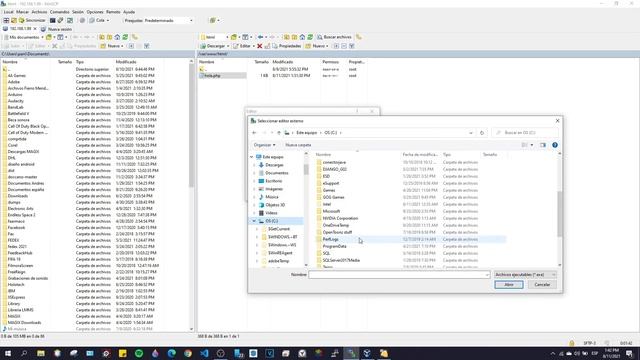Open the Windows Start menu
The height and width of the screenshot is (360, 640).
point(8,353)
